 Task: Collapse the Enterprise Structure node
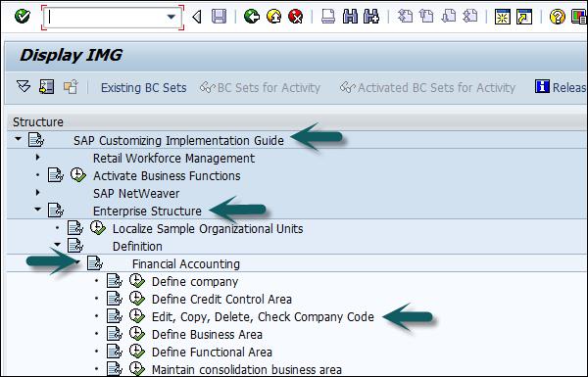(x=37, y=210)
